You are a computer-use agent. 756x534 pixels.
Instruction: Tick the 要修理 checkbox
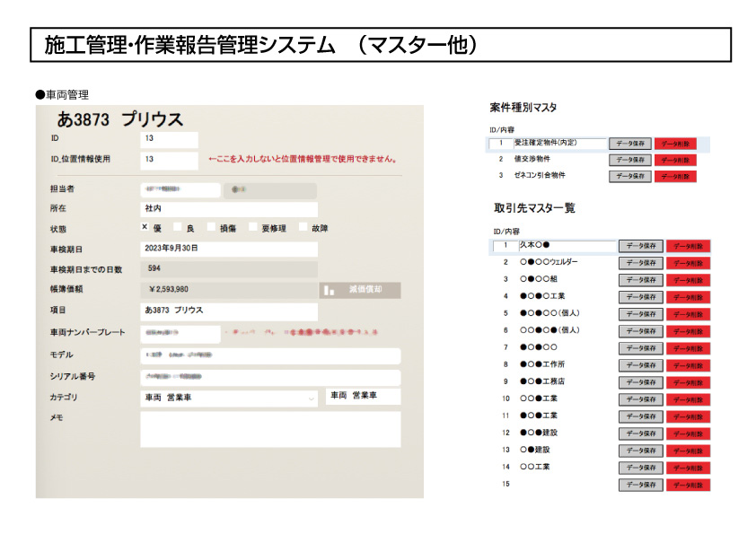(x=253, y=227)
